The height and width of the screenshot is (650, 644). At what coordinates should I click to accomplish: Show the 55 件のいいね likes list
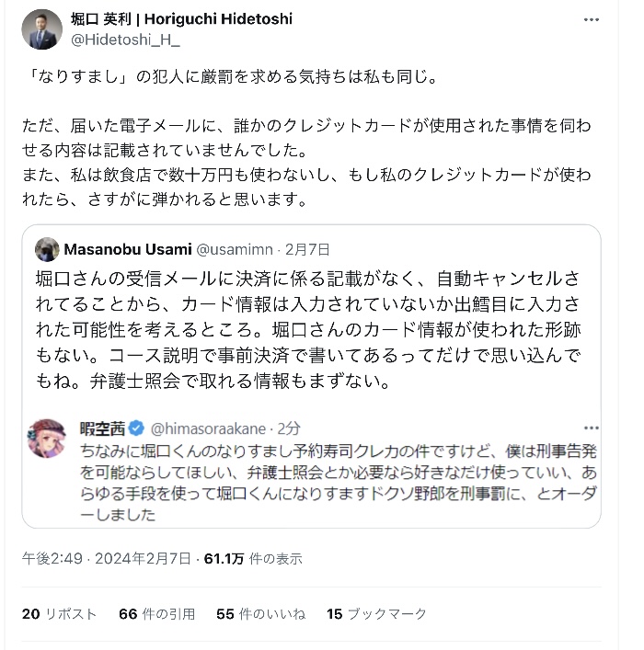coord(260,613)
